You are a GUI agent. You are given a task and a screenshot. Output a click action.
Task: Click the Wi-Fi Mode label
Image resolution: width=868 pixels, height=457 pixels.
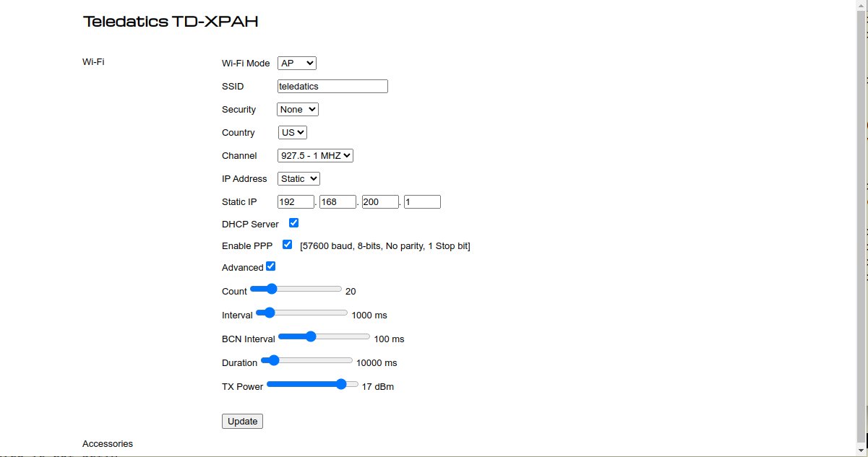coord(246,64)
